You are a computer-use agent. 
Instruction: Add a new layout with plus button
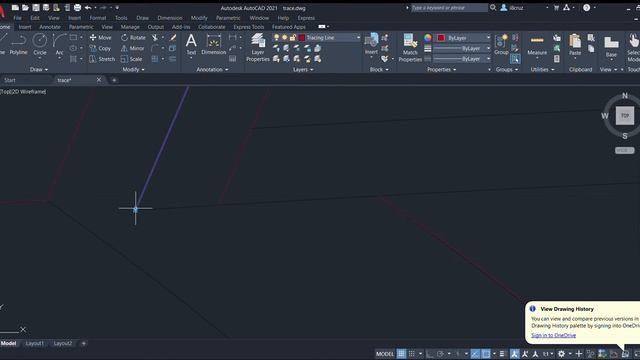83,343
